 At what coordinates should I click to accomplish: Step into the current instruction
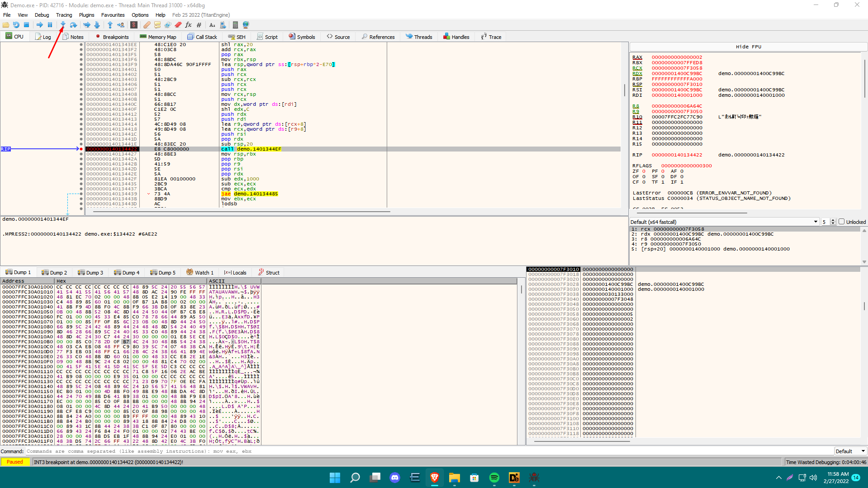pyautogui.click(x=63, y=25)
